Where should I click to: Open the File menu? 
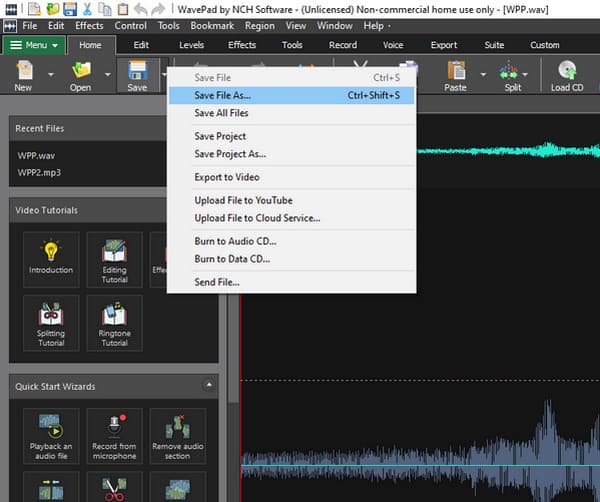coord(29,26)
